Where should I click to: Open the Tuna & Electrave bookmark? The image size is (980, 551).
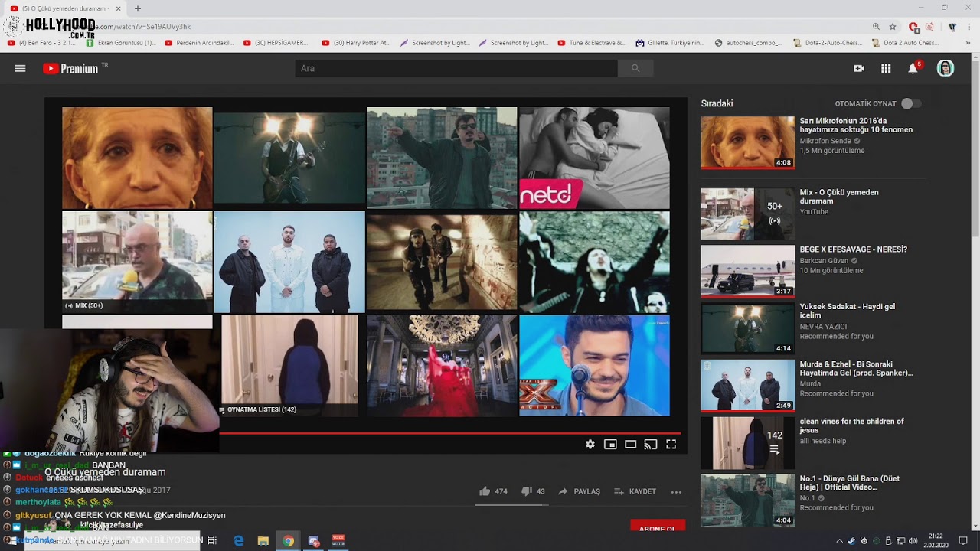click(593, 43)
